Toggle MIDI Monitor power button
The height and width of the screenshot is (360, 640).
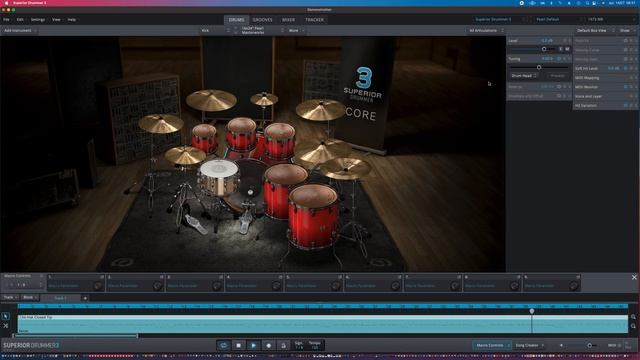coord(625,87)
